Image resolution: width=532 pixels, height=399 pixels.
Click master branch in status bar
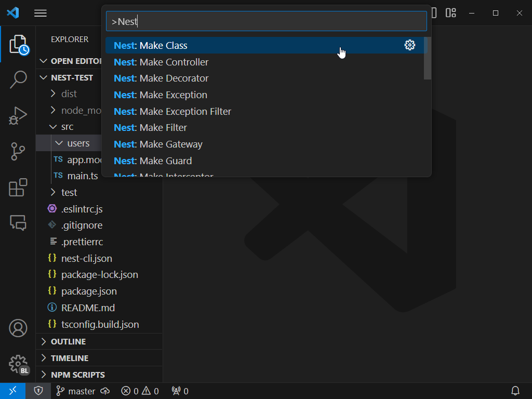pyautogui.click(x=75, y=391)
